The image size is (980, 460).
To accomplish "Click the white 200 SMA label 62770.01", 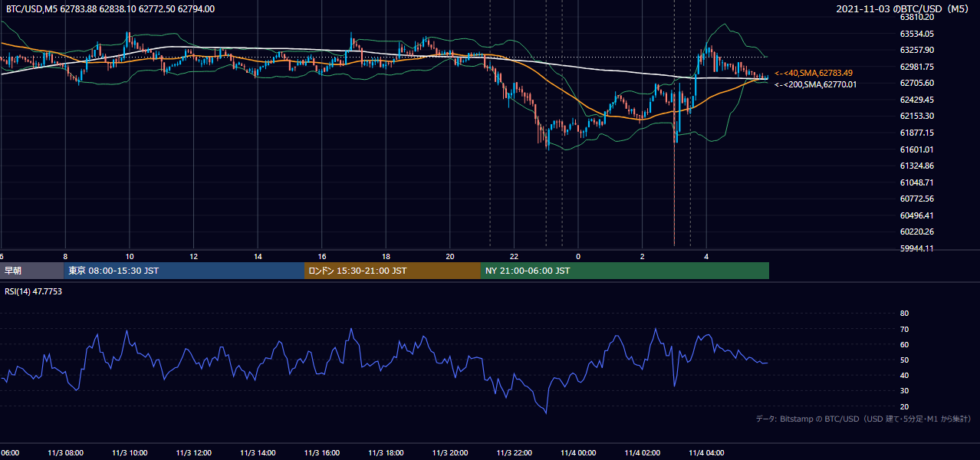I will point(815,84).
